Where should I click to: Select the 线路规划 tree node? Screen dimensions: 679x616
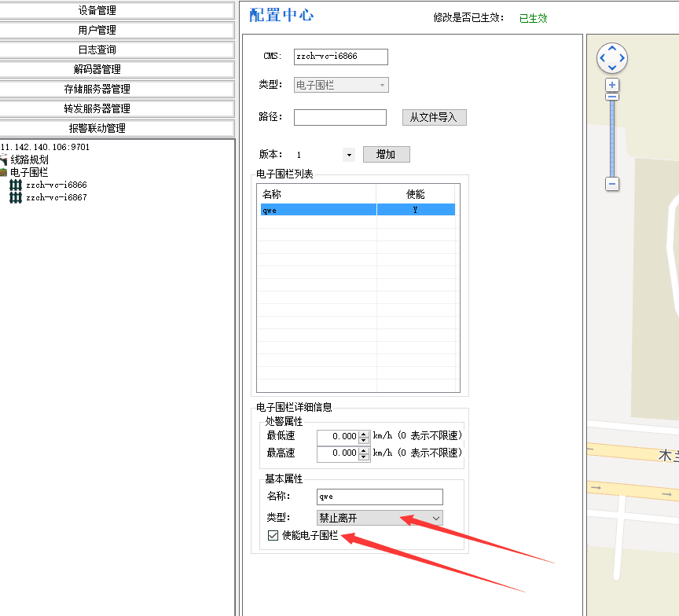tap(29, 159)
